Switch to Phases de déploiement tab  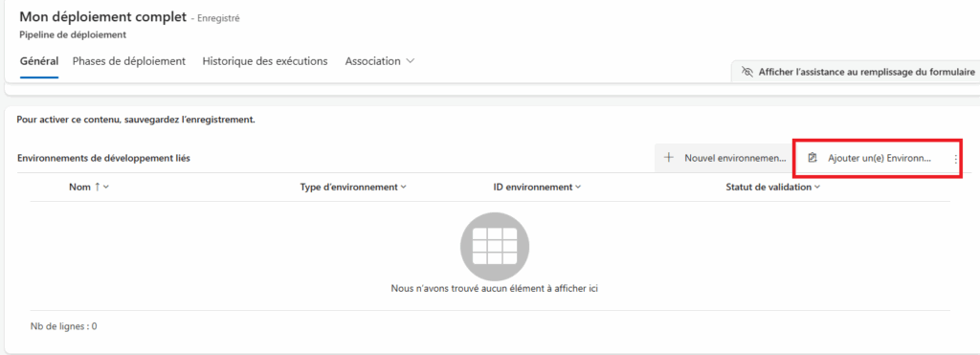[x=129, y=61]
